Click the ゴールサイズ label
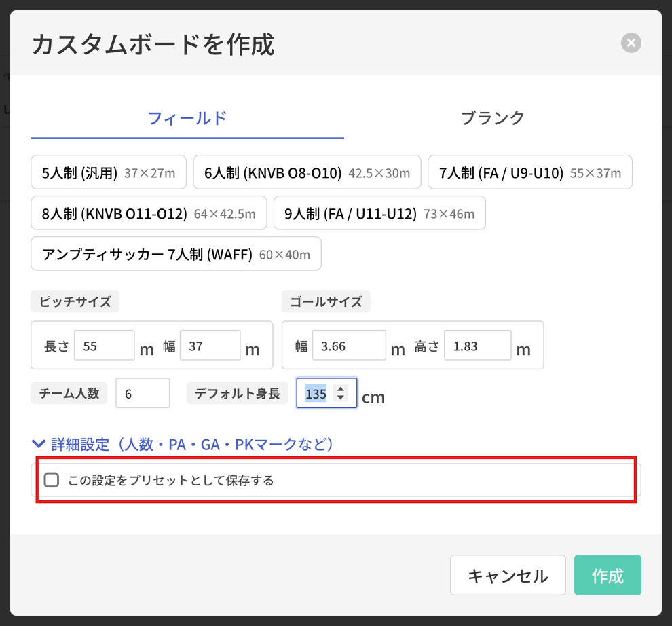This screenshot has height=626, width=672. coord(326,301)
